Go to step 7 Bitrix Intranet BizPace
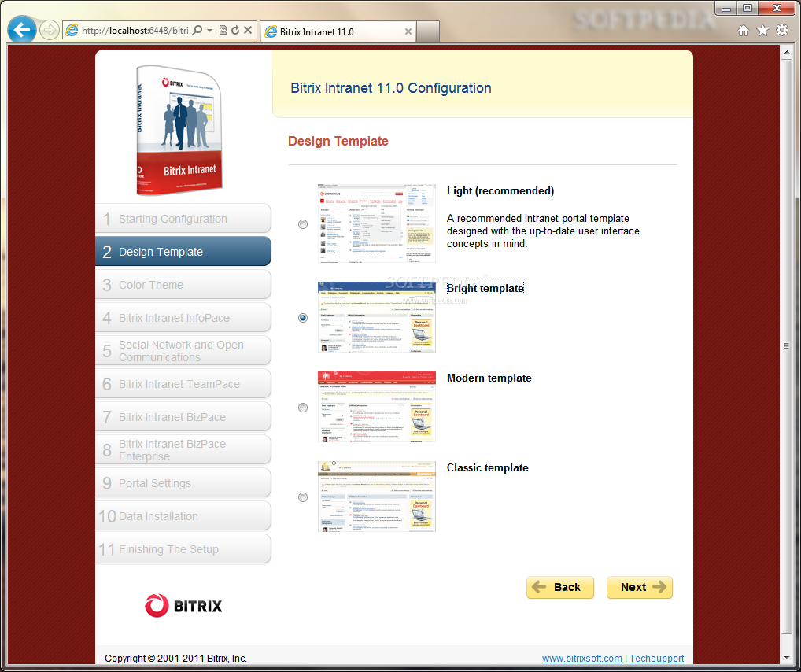 (x=183, y=417)
